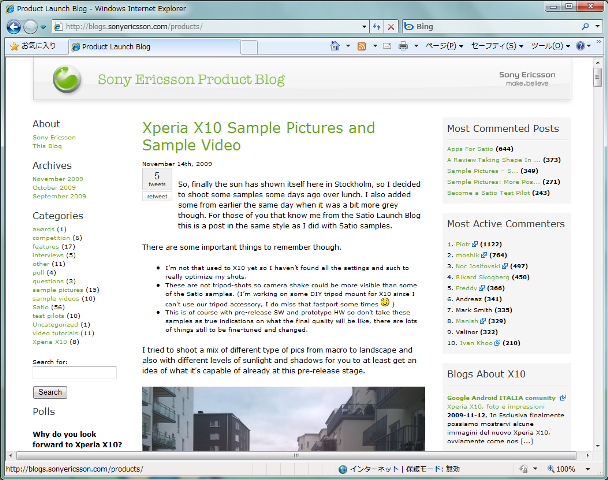The width and height of the screenshot is (608, 480).
Task: Click the address bar URL field
Action: point(209,27)
